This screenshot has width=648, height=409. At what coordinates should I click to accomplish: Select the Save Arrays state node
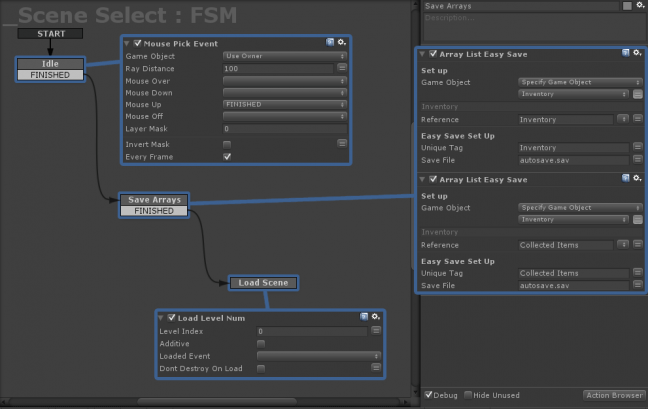click(x=154, y=200)
